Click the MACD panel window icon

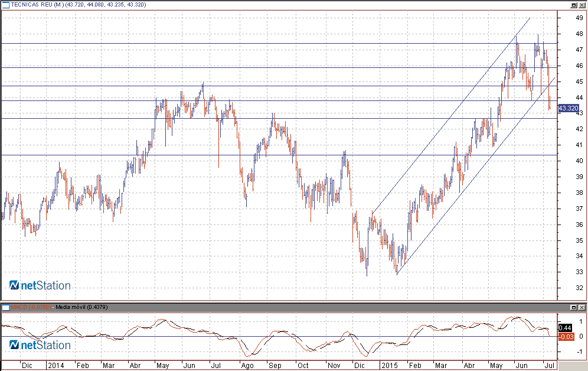(x=5, y=308)
